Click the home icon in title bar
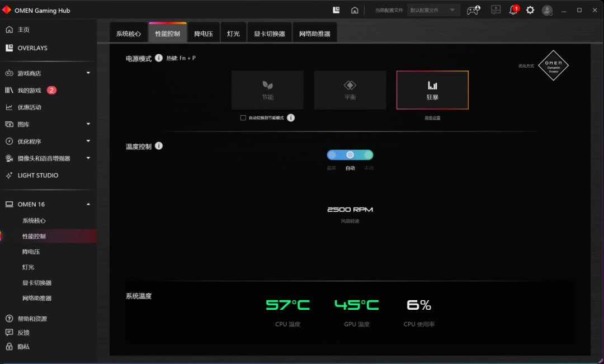This screenshot has width=604, height=364. [355, 10]
